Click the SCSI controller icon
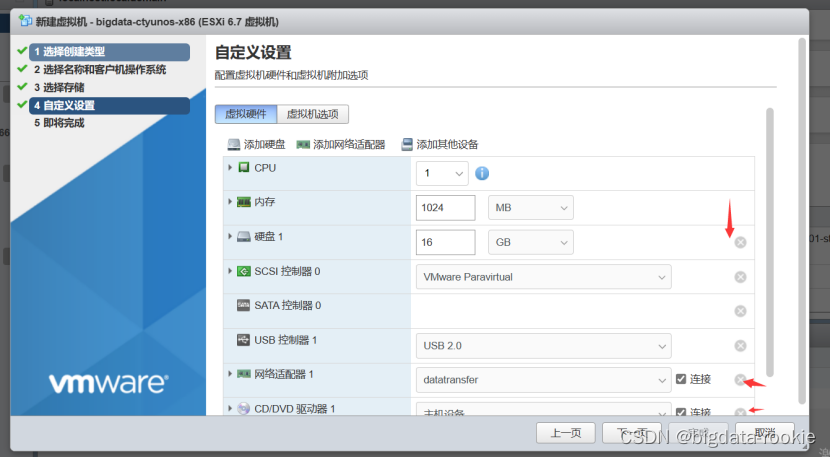This screenshot has height=457, width=831. coord(244,271)
